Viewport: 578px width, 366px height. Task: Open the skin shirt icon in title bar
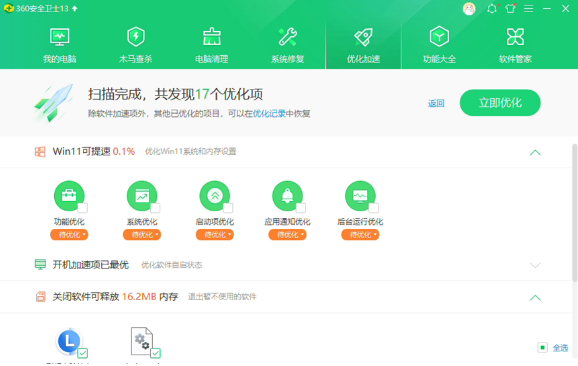click(511, 8)
